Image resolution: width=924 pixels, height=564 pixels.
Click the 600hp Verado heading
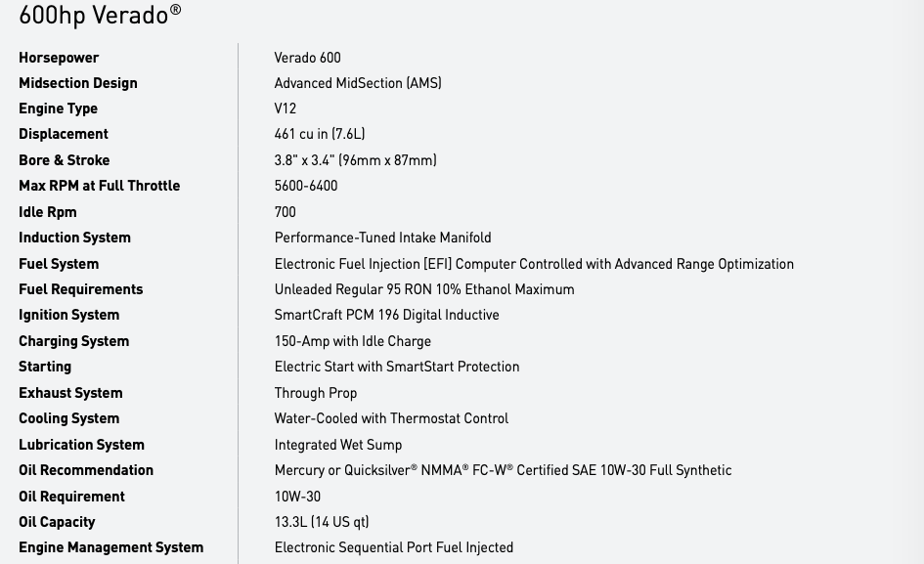[100, 15]
